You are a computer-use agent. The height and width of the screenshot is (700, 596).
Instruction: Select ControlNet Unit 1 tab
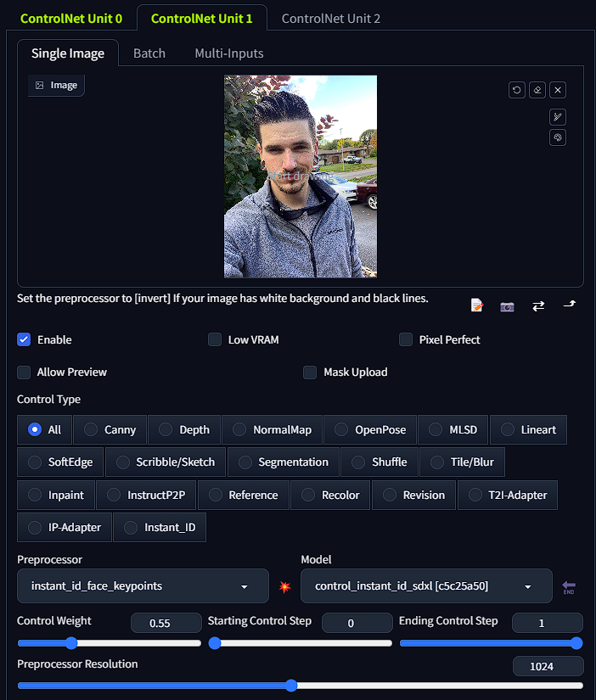(201, 19)
